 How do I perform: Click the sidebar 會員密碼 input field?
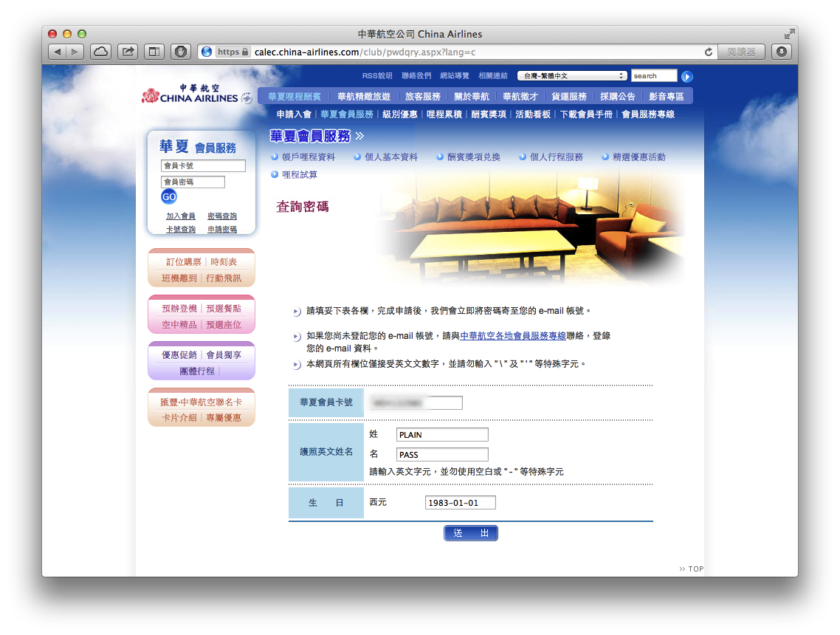coord(193,182)
